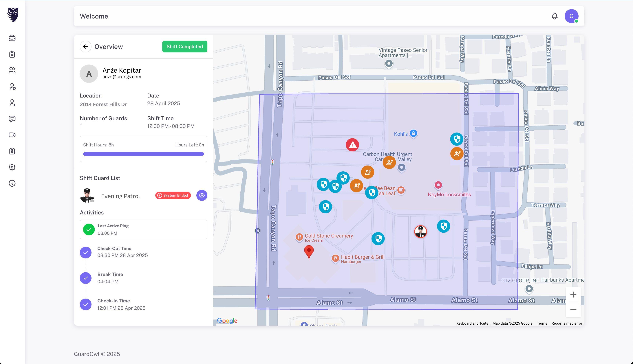Open the Terms link below the map
The height and width of the screenshot is (364, 633).
[542, 323]
